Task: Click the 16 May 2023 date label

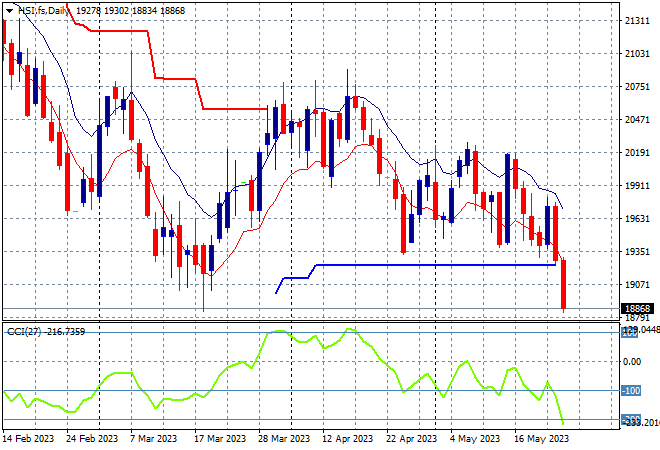Action: tap(541, 439)
